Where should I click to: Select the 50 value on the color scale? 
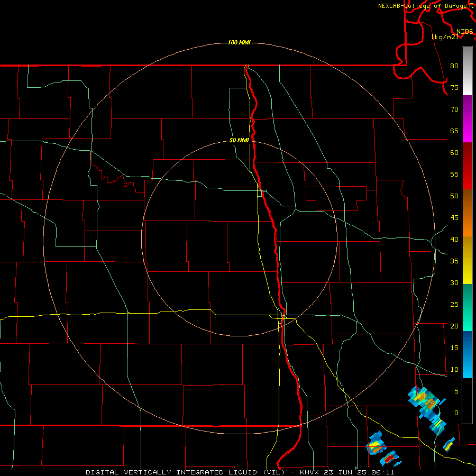(x=454, y=196)
